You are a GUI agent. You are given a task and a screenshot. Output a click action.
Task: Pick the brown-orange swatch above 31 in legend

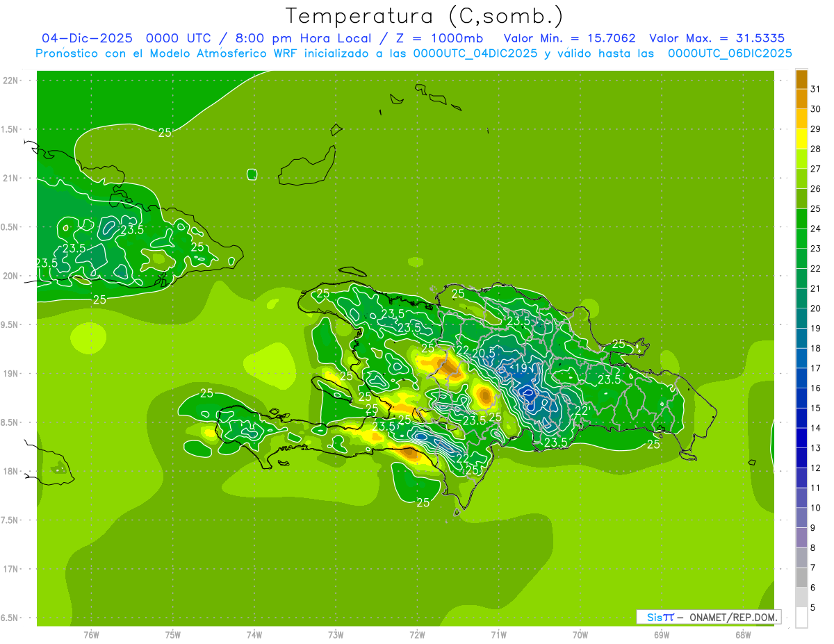pos(801,79)
